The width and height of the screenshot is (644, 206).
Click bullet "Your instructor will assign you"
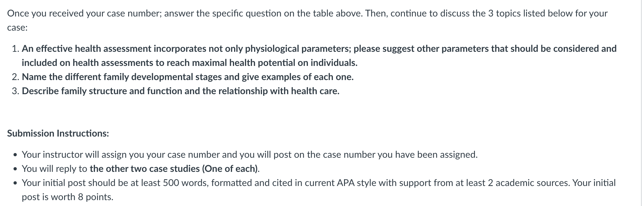point(250,154)
